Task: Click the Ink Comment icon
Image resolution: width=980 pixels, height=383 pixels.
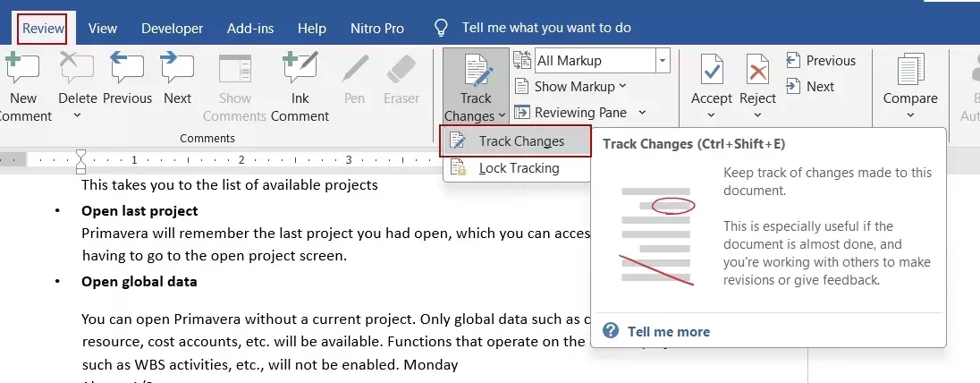Action: (x=300, y=69)
